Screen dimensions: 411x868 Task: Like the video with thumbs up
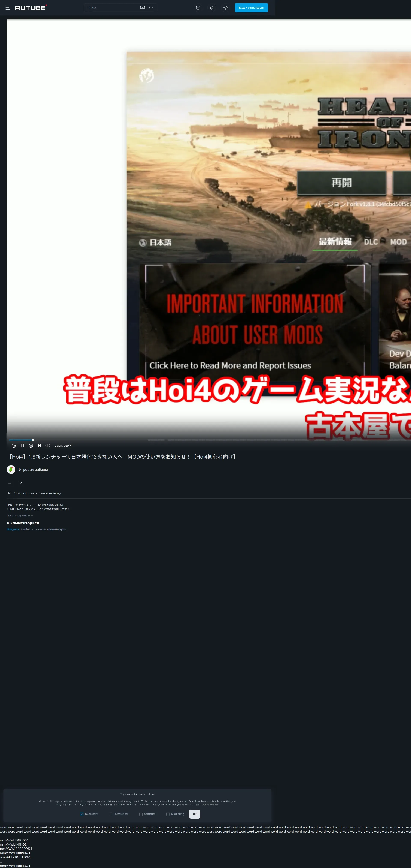click(9, 482)
